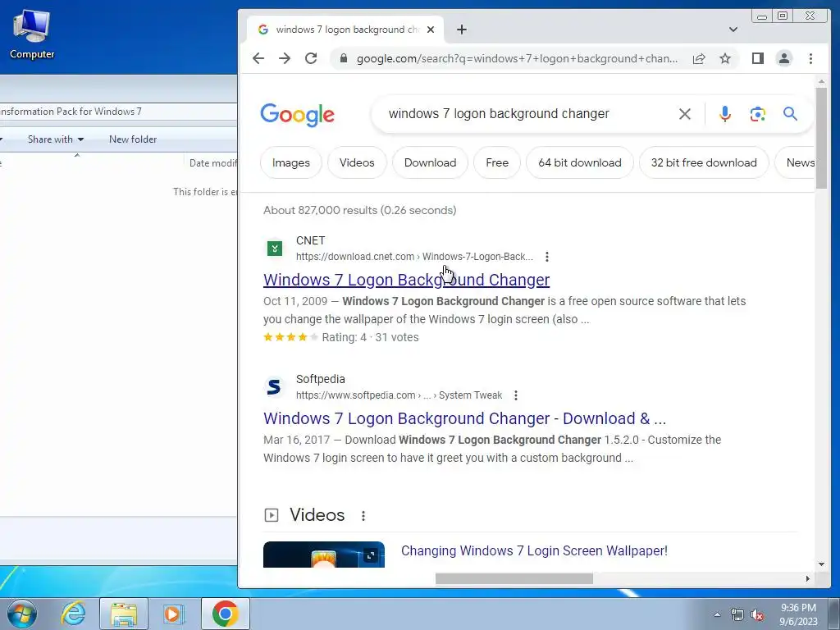The height and width of the screenshot is (630, 840).
Task: Open Softpedia Windows 7 Logon Background Changer link
Action: pos(464,418)
